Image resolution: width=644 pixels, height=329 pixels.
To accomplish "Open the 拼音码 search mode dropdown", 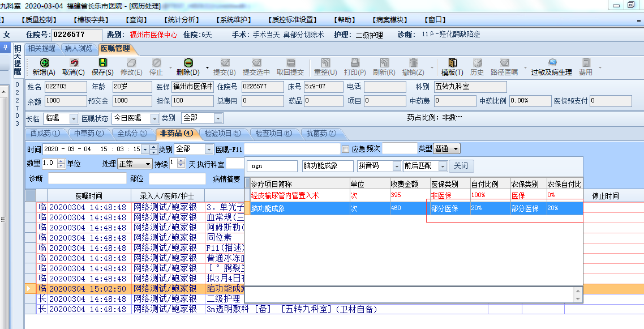I will tap(397, 166).
